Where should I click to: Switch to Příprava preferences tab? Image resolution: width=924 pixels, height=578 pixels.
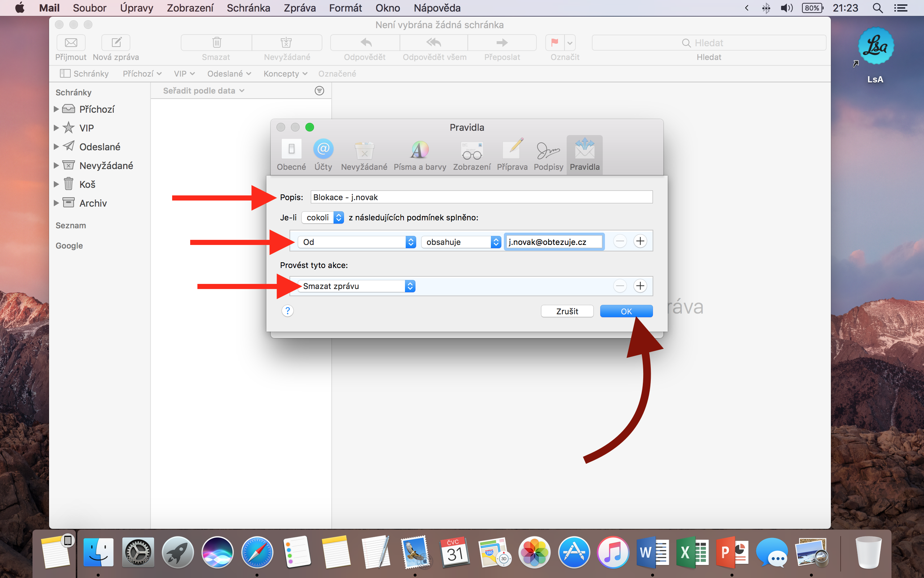point(512,155)
